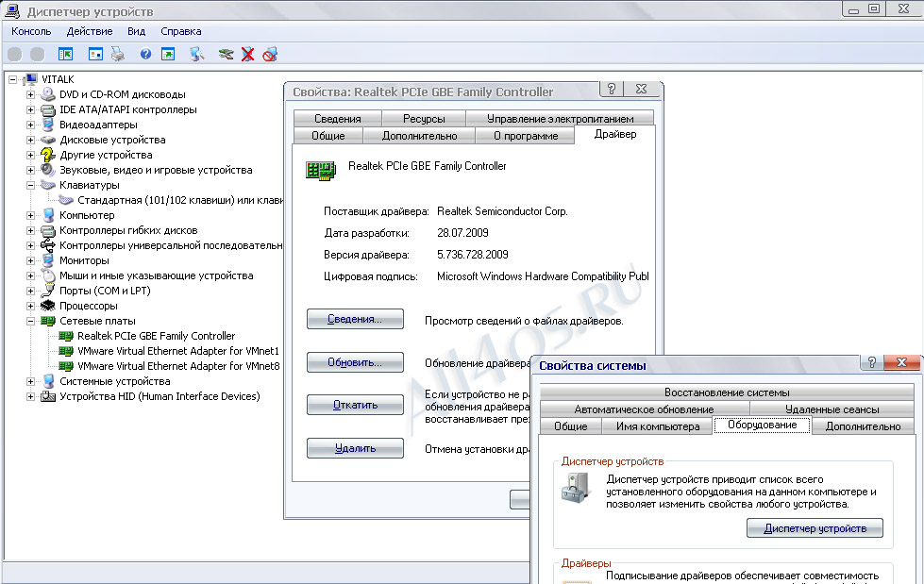The width and height of the screenshot is (924, 584).
Task: Expand the Системные устройства node
Action: (x=30, y=381)
